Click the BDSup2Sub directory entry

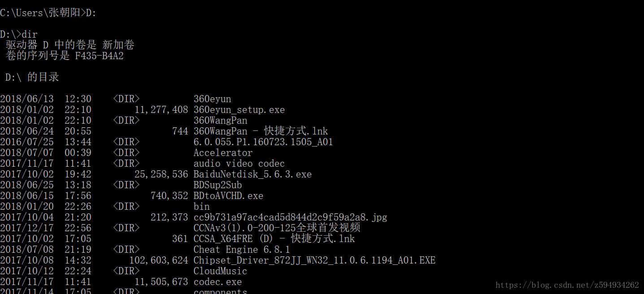click(x=217, y=185)
